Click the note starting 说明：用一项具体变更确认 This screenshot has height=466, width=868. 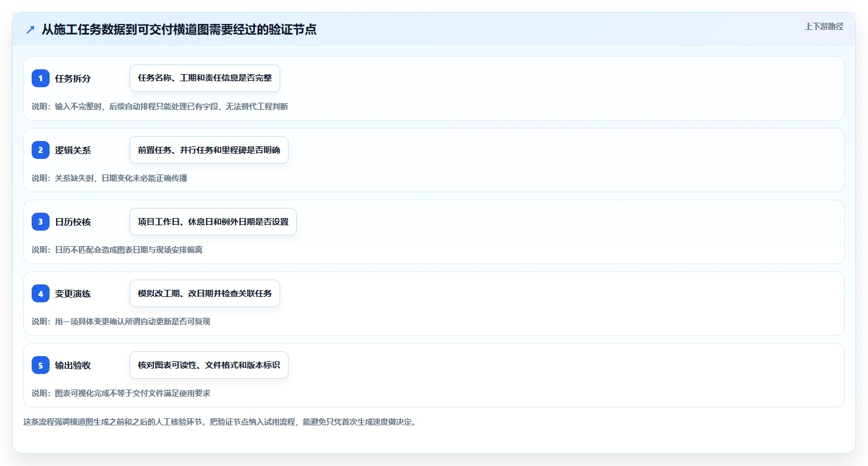click(121, 321)
